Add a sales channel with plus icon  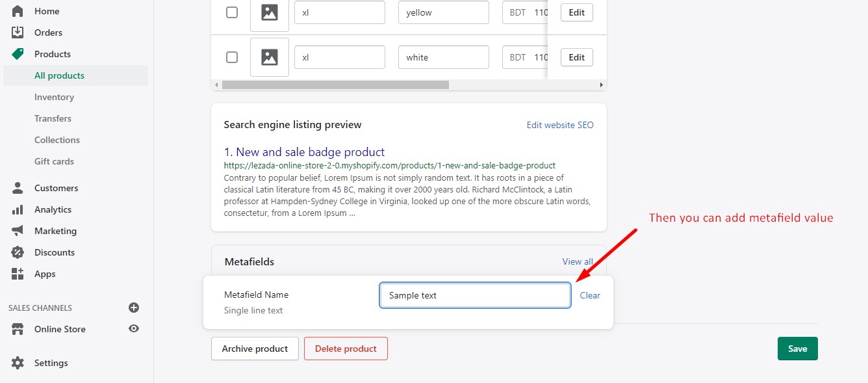(134, 308)
